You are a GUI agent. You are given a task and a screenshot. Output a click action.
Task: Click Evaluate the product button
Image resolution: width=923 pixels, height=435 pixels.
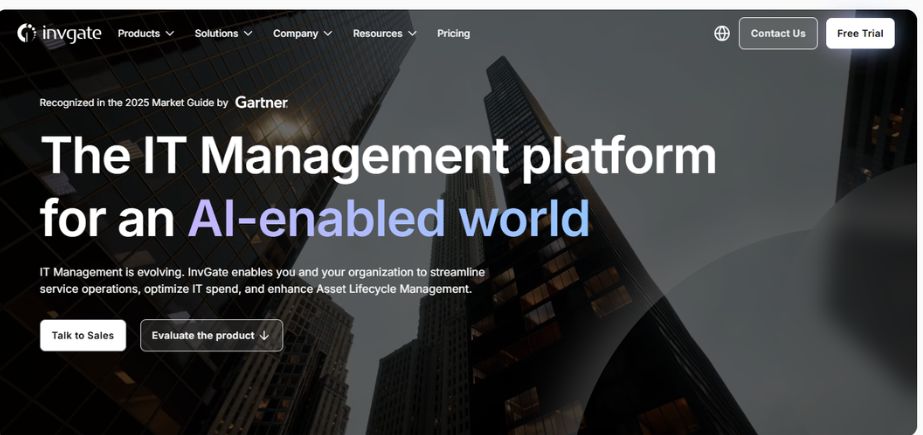(x=211, y=336)
